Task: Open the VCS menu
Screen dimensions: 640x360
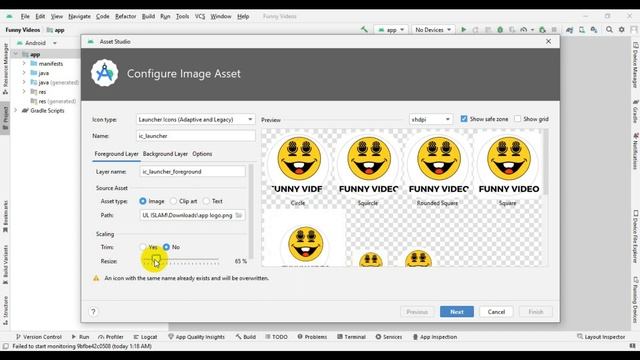Action: [200, 16]
